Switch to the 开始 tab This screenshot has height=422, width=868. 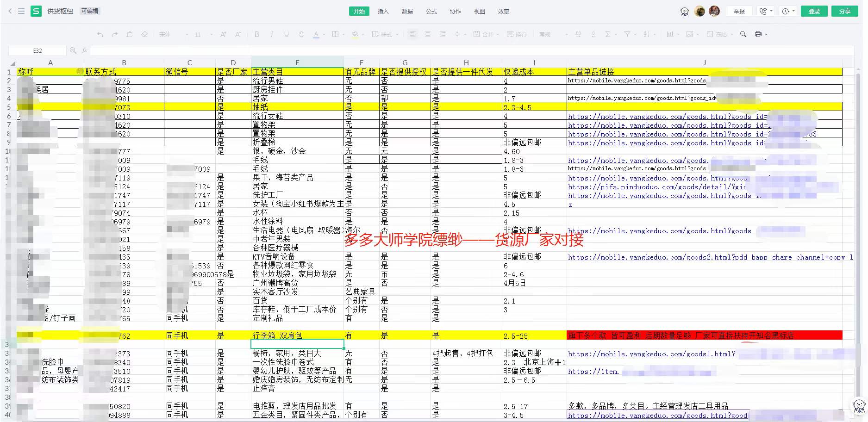tap(359, 11)
